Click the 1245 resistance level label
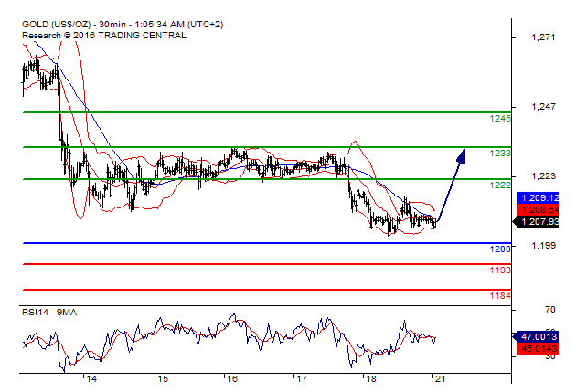 tap(500, 118)
